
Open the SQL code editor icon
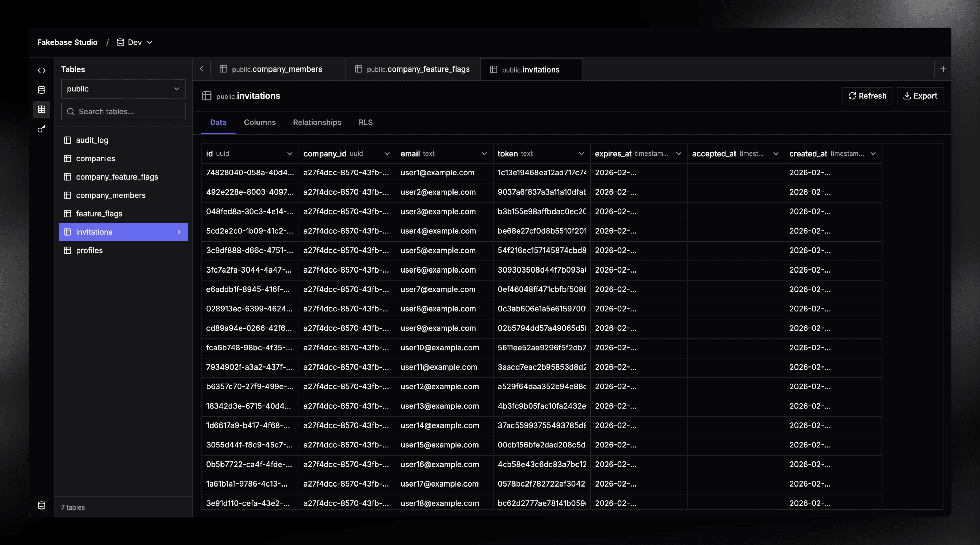pyautogui.click(x=41, y=70)
